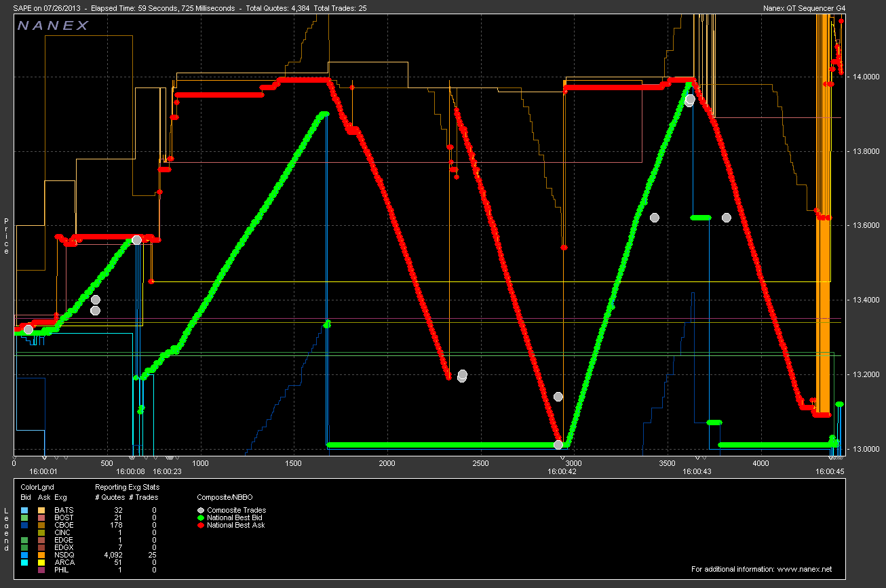Click the CBOE quote count 178
The height and width of the screenshot is (588, 886).
pos(117,525)
